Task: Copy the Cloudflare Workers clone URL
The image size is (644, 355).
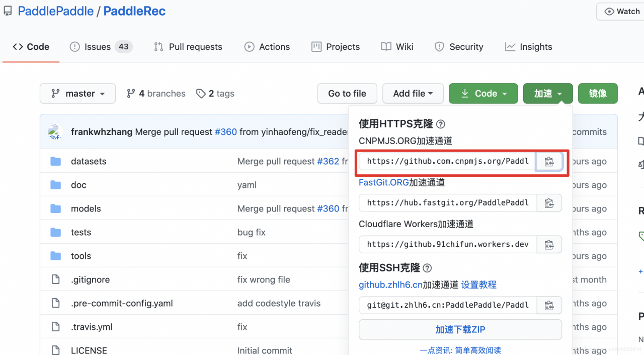Action: 549,245
